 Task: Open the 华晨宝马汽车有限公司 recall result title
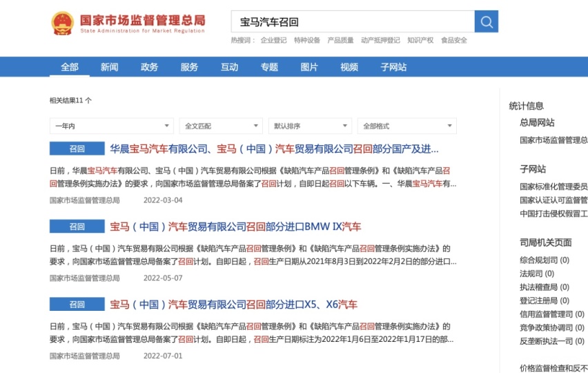click(x=274, y=149)
